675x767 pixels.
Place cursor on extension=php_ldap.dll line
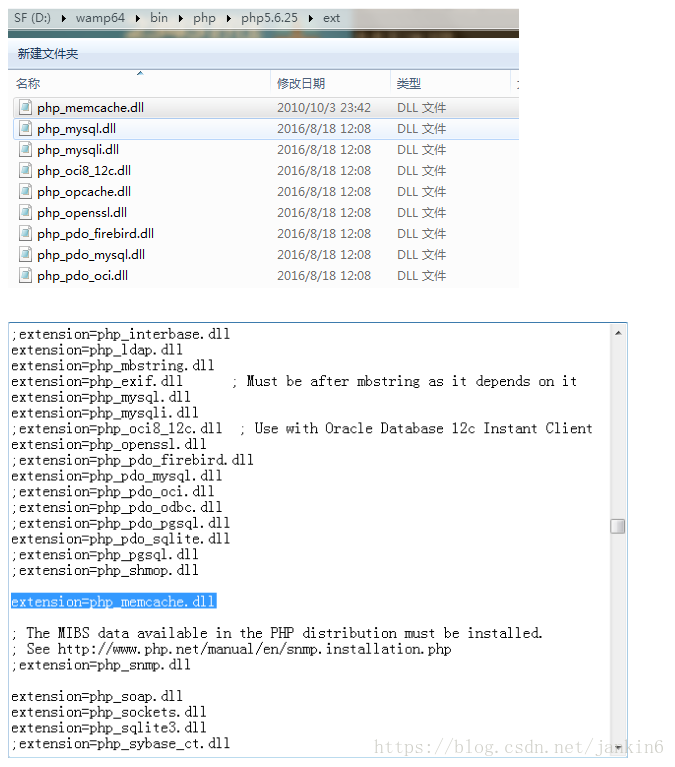(97, 350)
